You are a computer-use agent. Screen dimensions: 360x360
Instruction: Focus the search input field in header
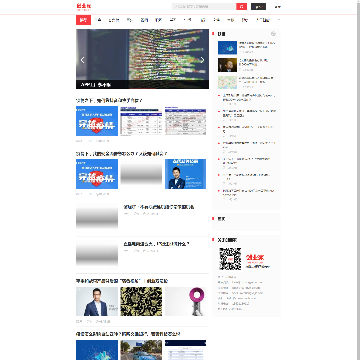pos(204,6)
